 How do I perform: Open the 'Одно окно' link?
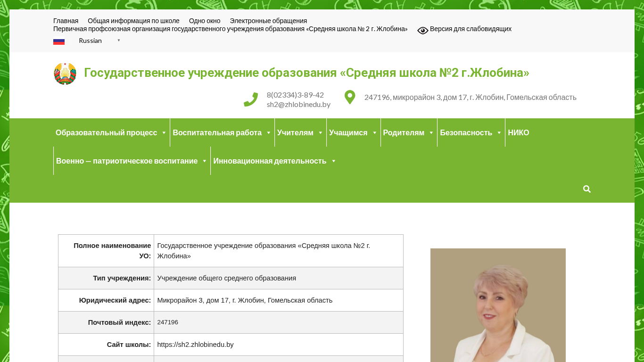(x=205, y=21)
